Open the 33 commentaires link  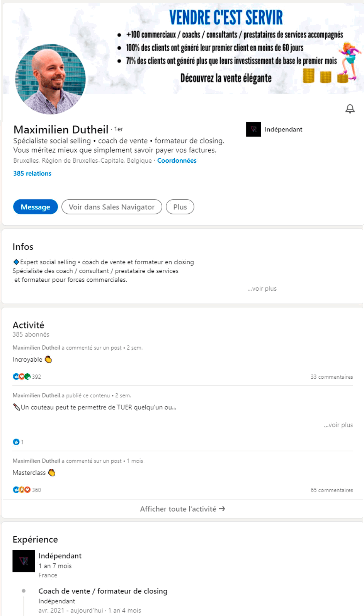pyautogui.click(x=332, y=377)
